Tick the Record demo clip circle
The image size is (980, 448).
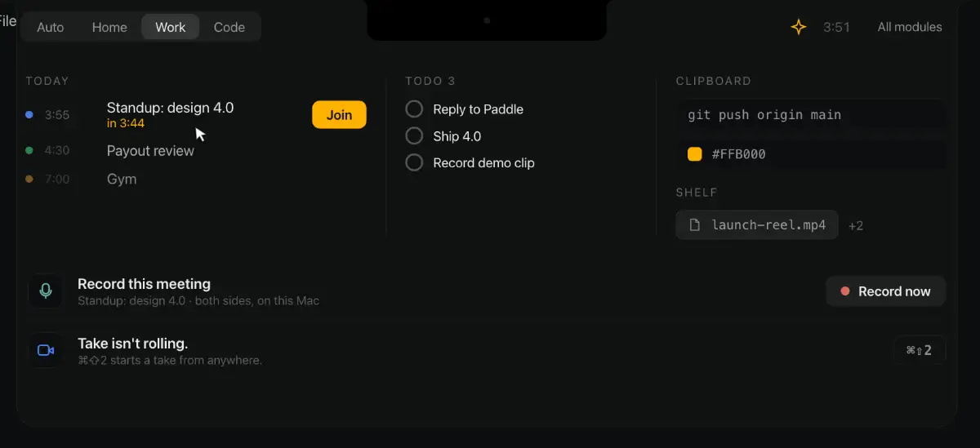pos(415,162)
